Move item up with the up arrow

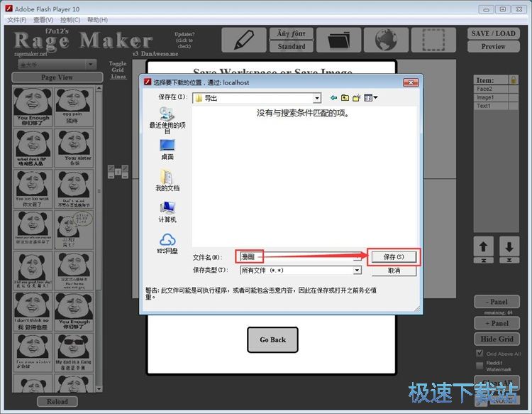pos(484,247)
